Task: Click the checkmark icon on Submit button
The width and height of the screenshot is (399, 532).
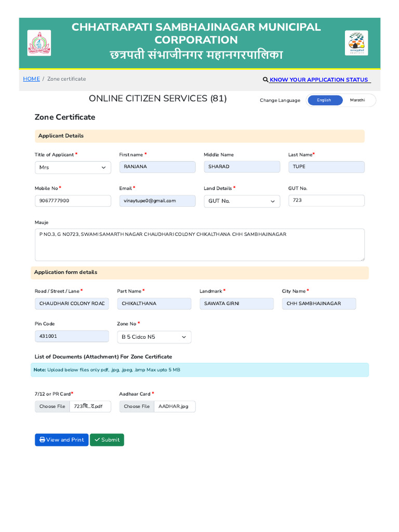Action: pos(97,440)
